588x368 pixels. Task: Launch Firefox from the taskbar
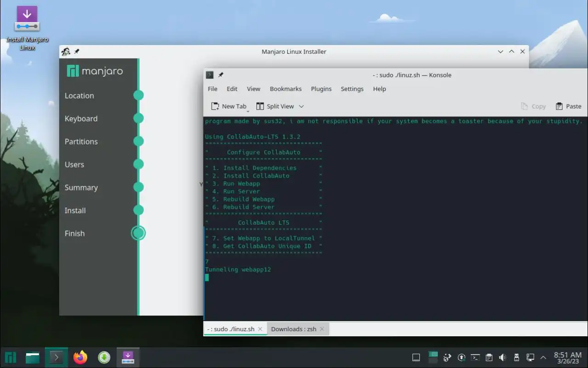(x=80, y=357)
